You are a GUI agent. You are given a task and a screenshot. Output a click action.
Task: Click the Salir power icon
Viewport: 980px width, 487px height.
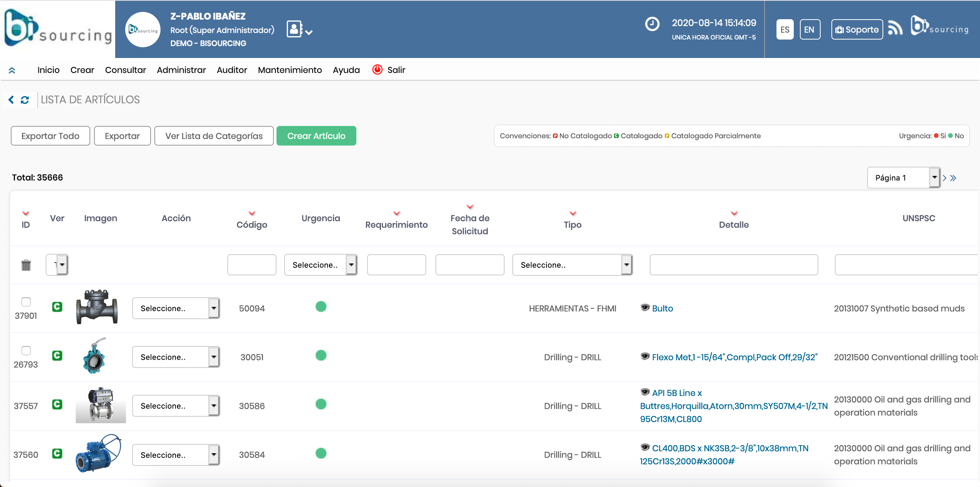(x=377, y=70)
